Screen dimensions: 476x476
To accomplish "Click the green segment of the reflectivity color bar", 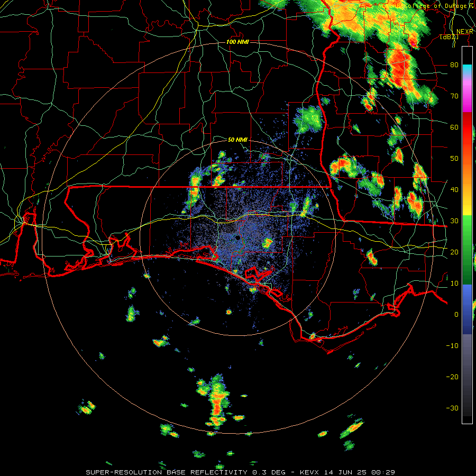I will pos(467,250).
